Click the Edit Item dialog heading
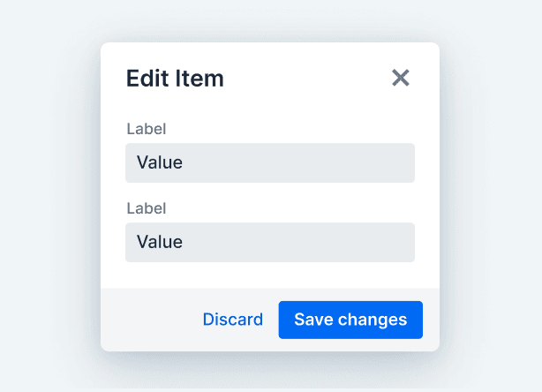Screen dimensions: 542x392 click(175, 78)
